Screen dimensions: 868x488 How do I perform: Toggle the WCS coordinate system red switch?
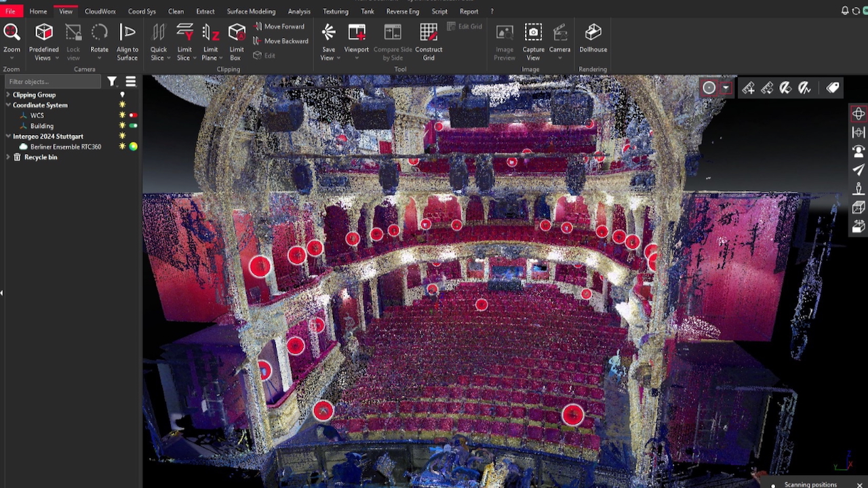pyautogui.click(x=133, y=115)
